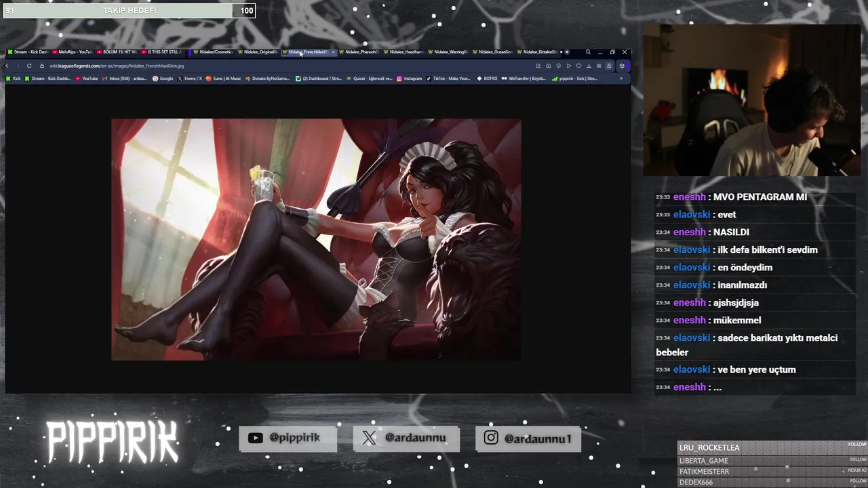Open the Kick bookmark
This screenshot has width=868, height=488.
[x=14, y=79]
